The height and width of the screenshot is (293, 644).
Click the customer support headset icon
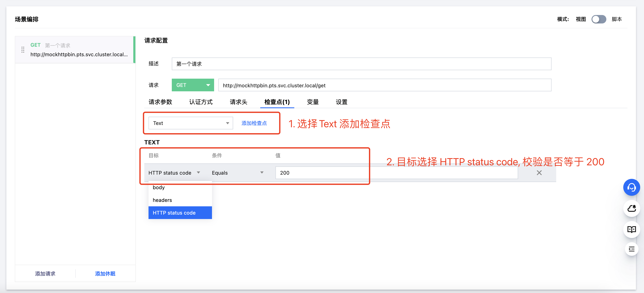(631, 187)
